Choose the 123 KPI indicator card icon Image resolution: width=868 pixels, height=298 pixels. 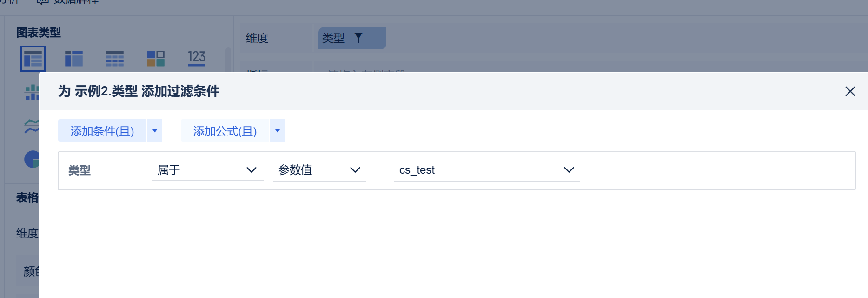197,58
